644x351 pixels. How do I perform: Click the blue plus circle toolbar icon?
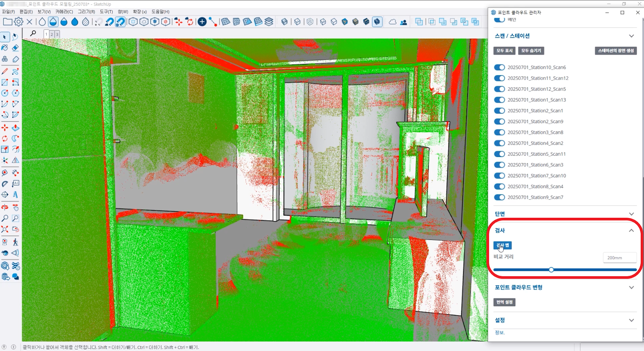pos(202,22)
